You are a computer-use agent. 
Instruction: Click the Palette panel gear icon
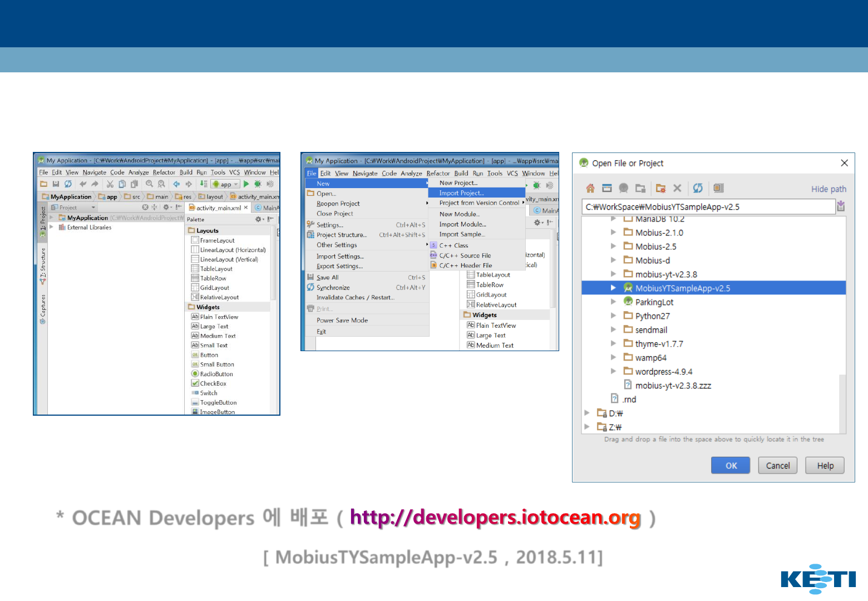pyautogui.click(x=259, y=219)
